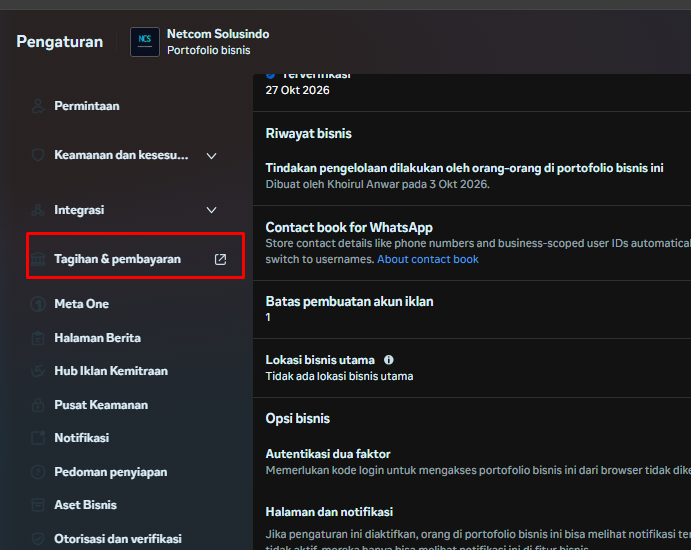Click info icon next to Lokasi bisnis utama
Viewport: 691px width, 550px height.
pos(389,360)
